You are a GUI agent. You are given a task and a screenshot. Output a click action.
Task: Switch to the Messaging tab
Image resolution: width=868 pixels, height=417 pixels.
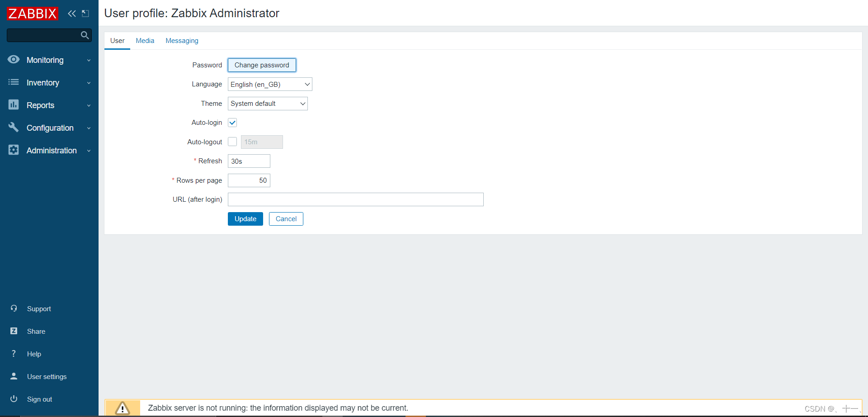(182, 41)
